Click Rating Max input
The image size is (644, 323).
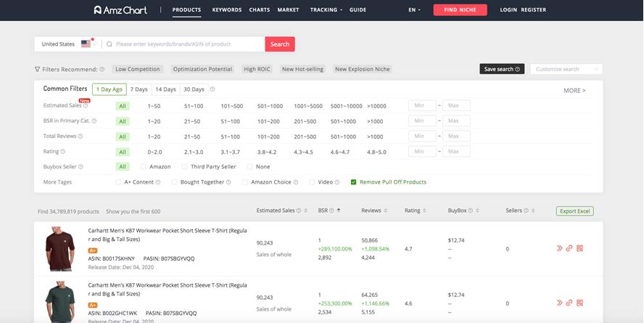(456, 151)
